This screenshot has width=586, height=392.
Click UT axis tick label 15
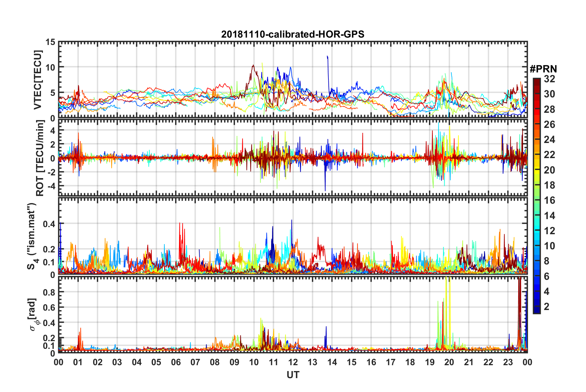[x=352, y=362]
